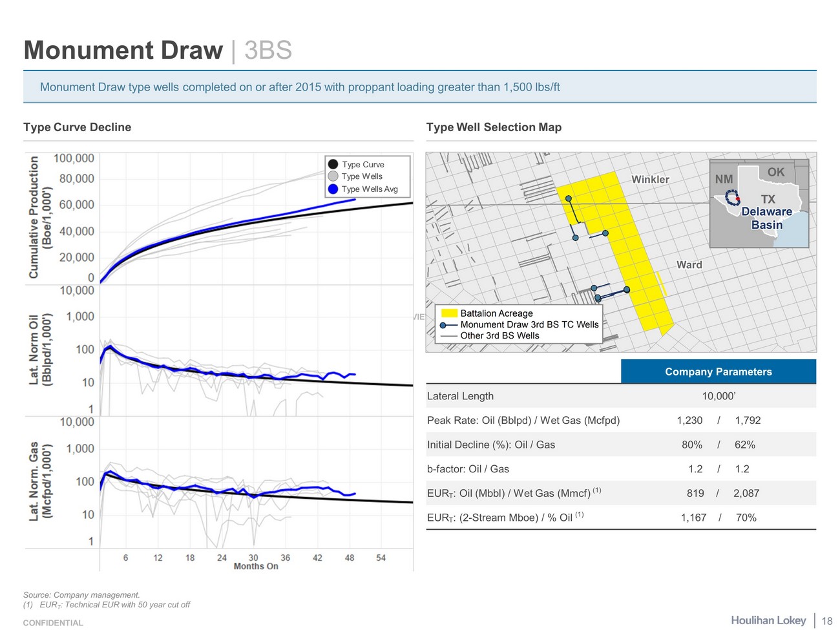The image size is (840, 630).
Task: Click the Lateral Length table row label
Action: 460,396
